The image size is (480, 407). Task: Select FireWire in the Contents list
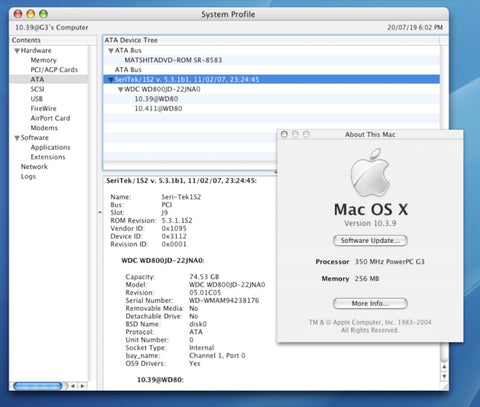point(44,109)
